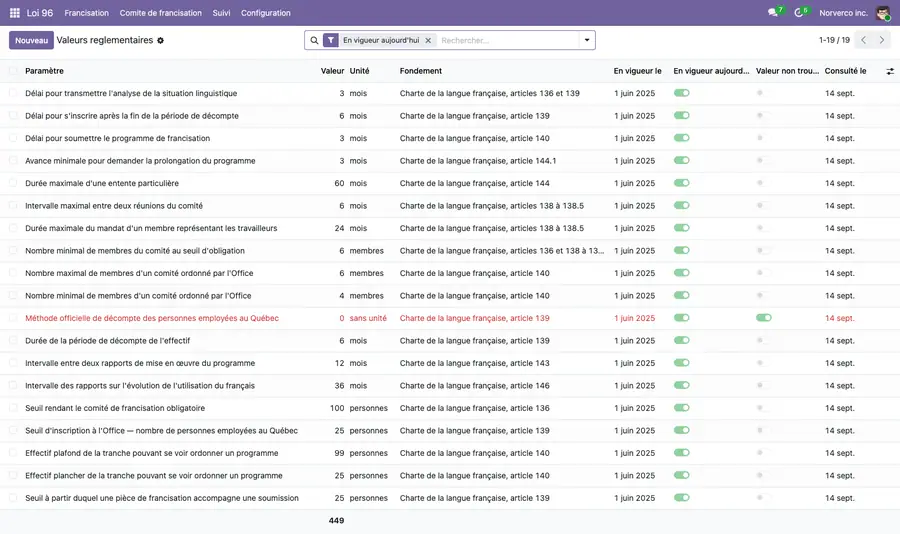
Task: Check the row Durée maximale d'une entente particulière
Action: [x=13, y=183]
